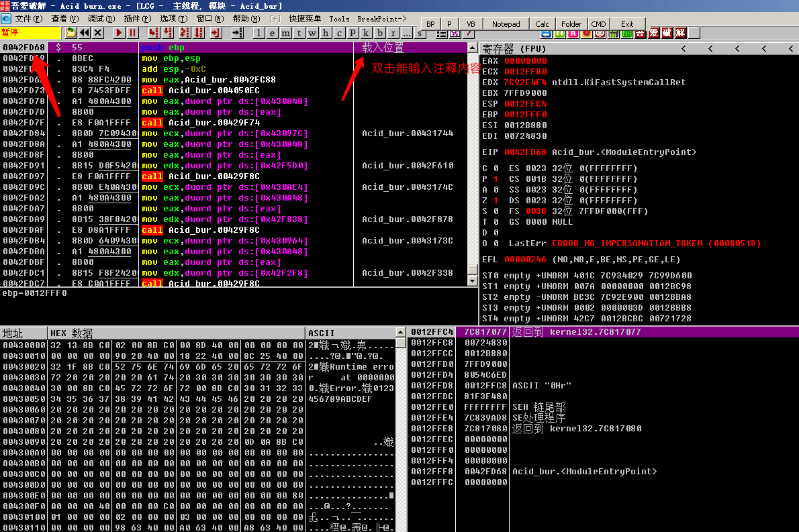799x532 pixels.
Task: Click the Execute Till Return icon
Action: point(216,33)
